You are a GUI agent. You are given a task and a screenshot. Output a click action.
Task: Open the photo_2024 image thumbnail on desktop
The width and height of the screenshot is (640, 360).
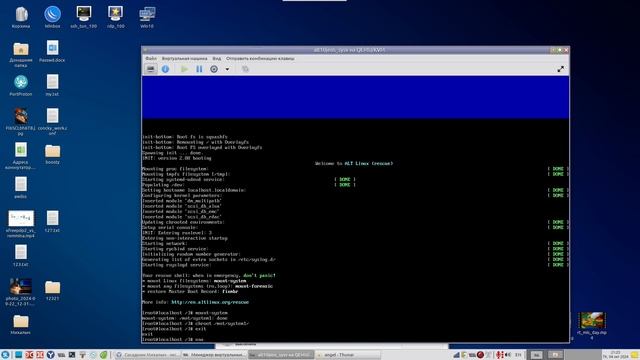click(21, 292)
